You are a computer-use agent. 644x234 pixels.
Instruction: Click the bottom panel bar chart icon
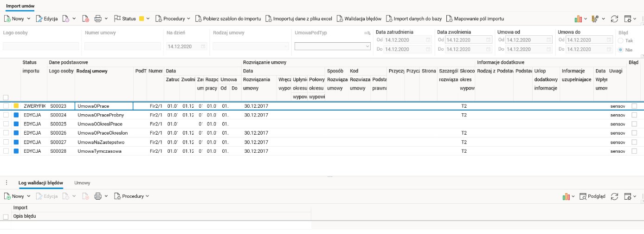pos(566,196)
